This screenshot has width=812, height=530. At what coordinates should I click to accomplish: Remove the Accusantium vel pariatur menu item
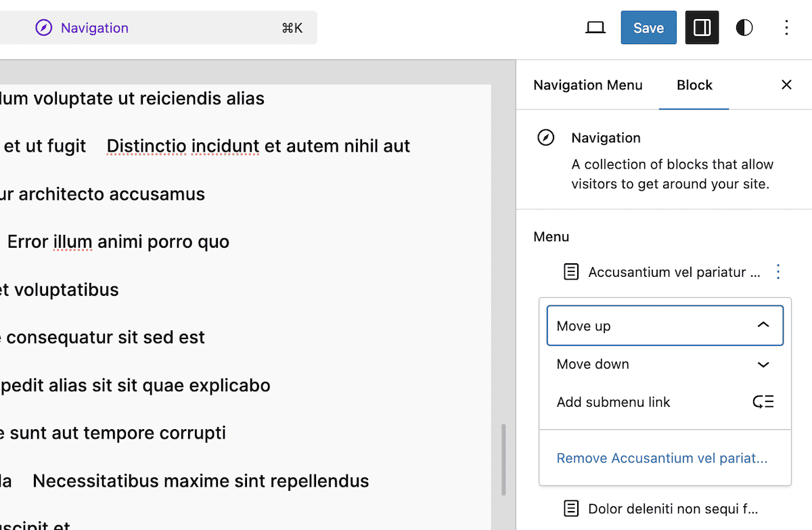pos(662,458)
